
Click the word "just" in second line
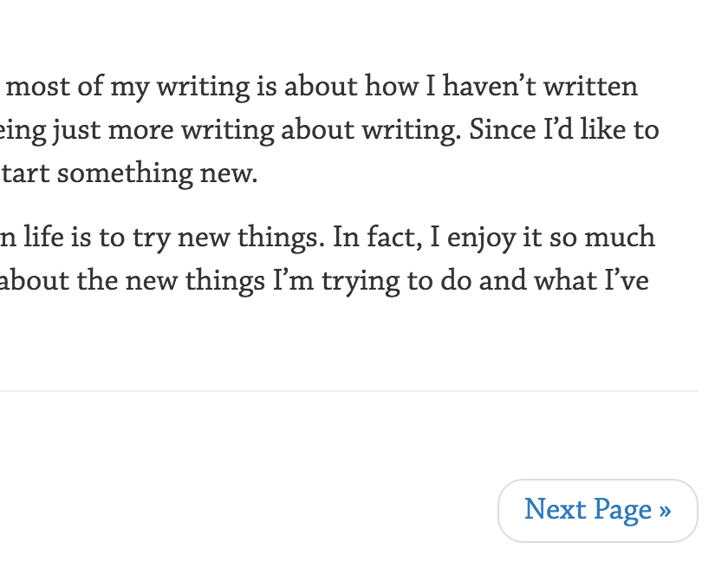point(76,130)
